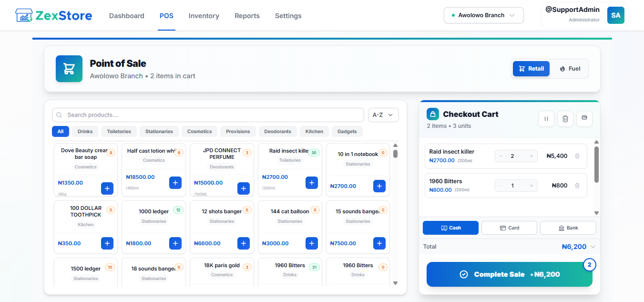Filter products by Cosmetics chip
This screenshot has height=302, width=644.
point(199,131)
